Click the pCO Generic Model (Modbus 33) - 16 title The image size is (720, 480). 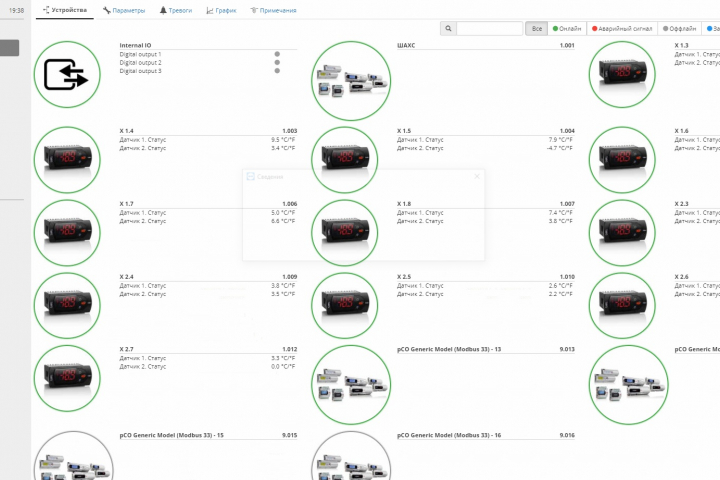tap(449, 435)
